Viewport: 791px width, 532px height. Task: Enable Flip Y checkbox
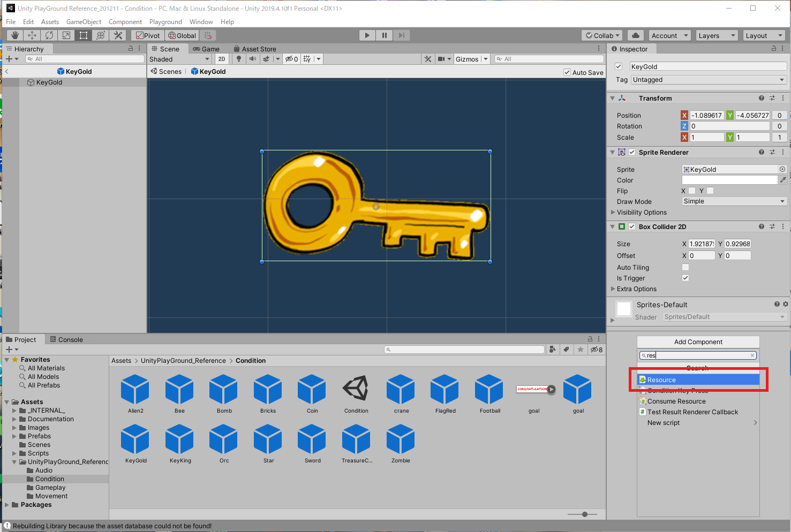(710, 191)
